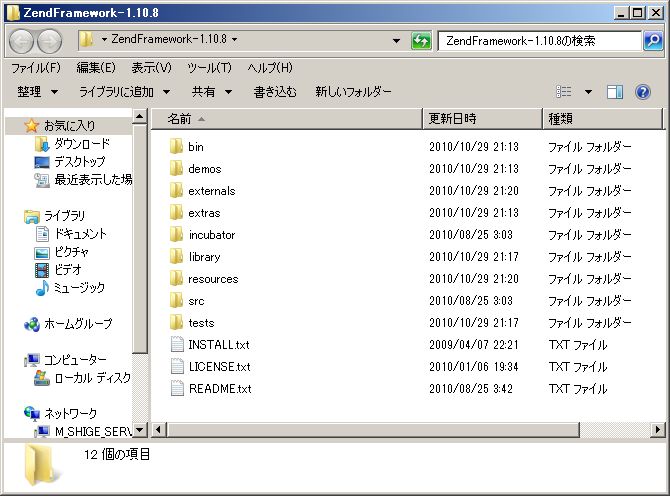Click the horizontal scrollbar thumb
Viewport: 670px width, 496px height.
pyautogui.click(x=373, y=429)
